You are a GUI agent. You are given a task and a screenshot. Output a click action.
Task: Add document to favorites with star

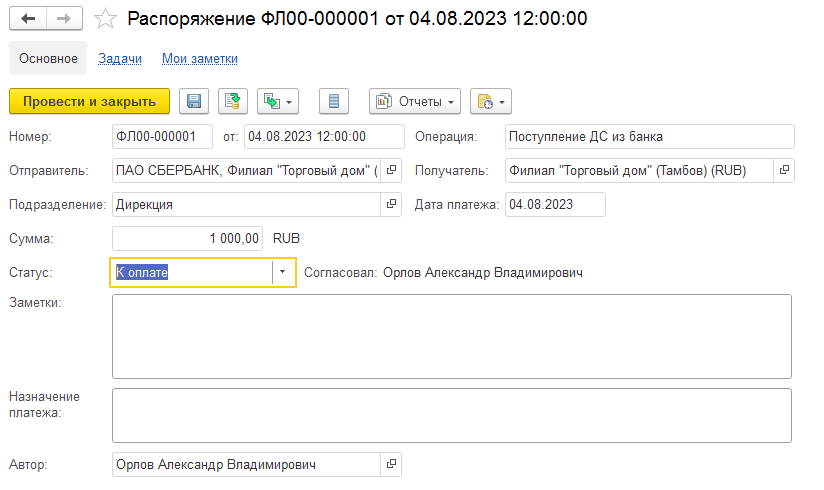click(104, 19)
